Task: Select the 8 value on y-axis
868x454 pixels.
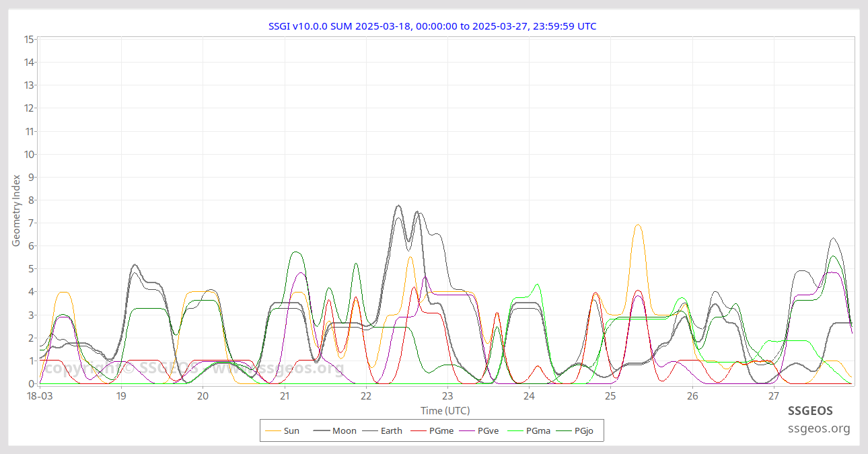Action: tap(31, 200)
